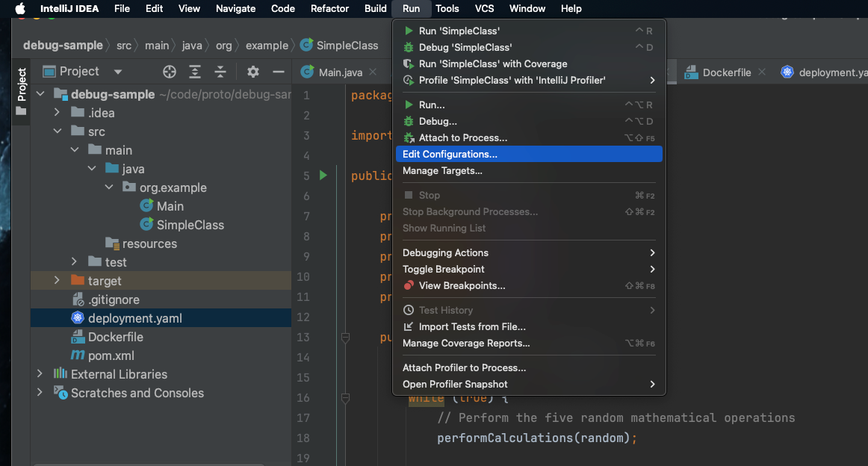868x466 pixels.
Task: Click the fold marker on line 16
Action: coord(345,397)
